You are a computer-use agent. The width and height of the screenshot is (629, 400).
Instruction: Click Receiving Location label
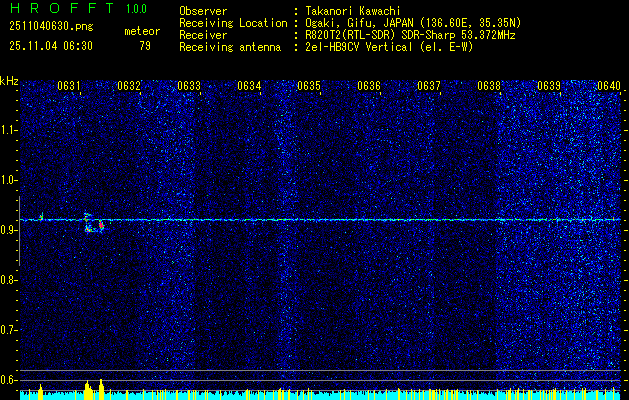tap(233, 23)
